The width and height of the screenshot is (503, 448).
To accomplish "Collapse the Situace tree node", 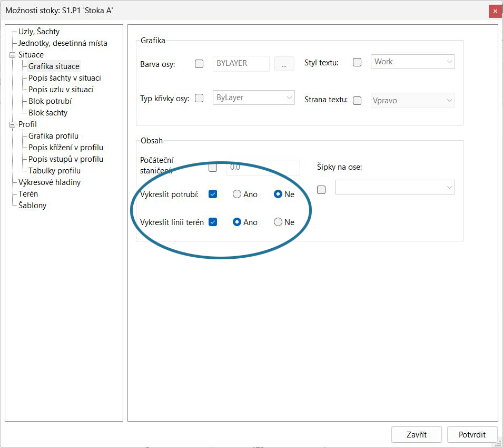I will pyautogui.click(x=13, y=55).
